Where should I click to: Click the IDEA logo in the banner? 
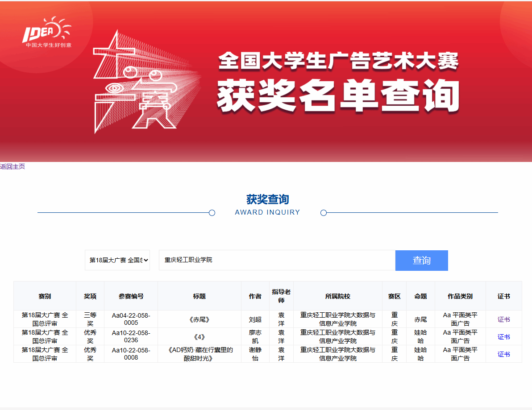(x=47, y=32)
